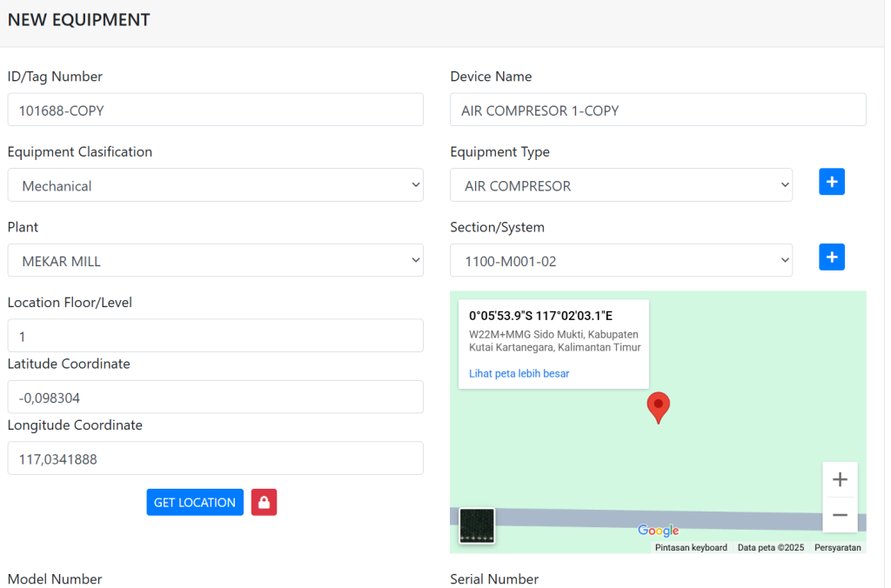Expand the Equipment Type dropdown

(x=620, y=185)
